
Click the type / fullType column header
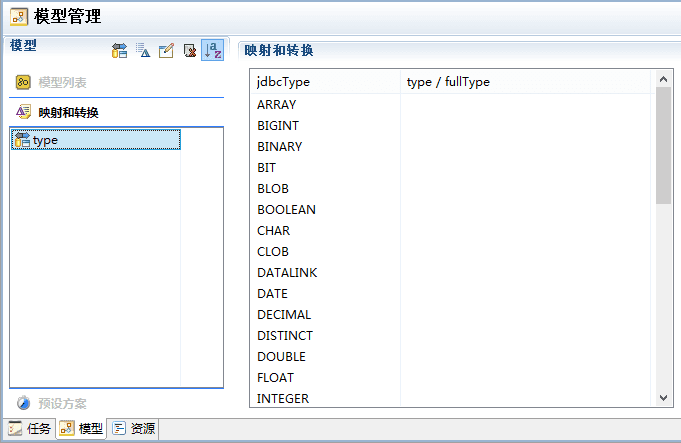coord(448,82)
